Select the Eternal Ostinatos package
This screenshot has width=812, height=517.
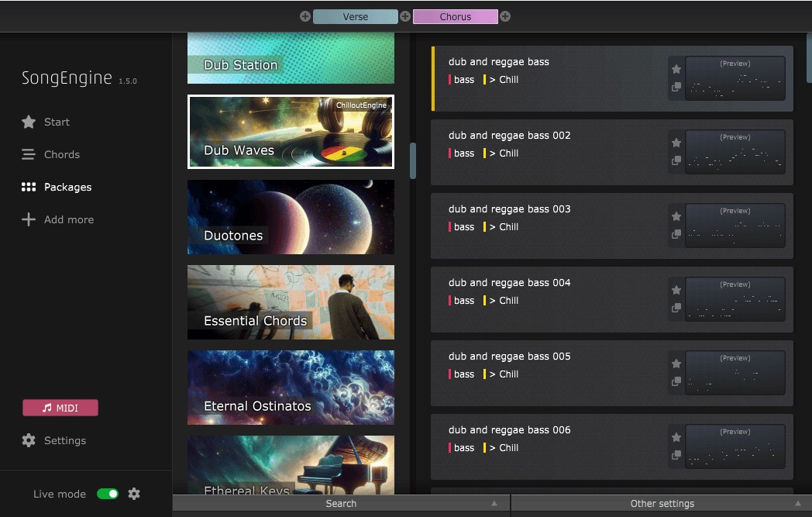[x=291, y=388]
